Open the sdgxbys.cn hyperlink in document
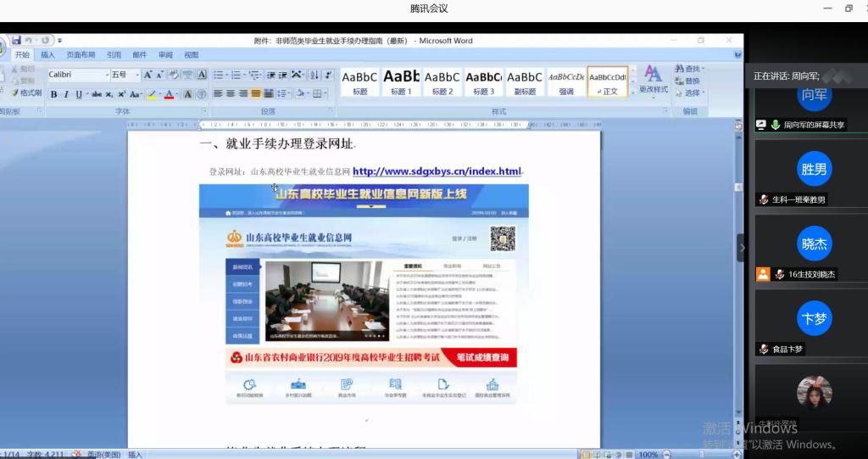 (437, 171)
